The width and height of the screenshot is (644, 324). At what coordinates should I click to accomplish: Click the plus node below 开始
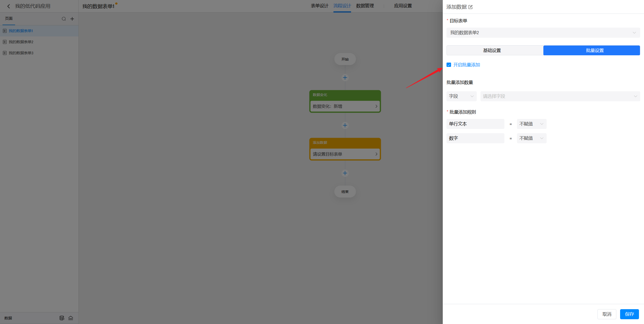345,78
